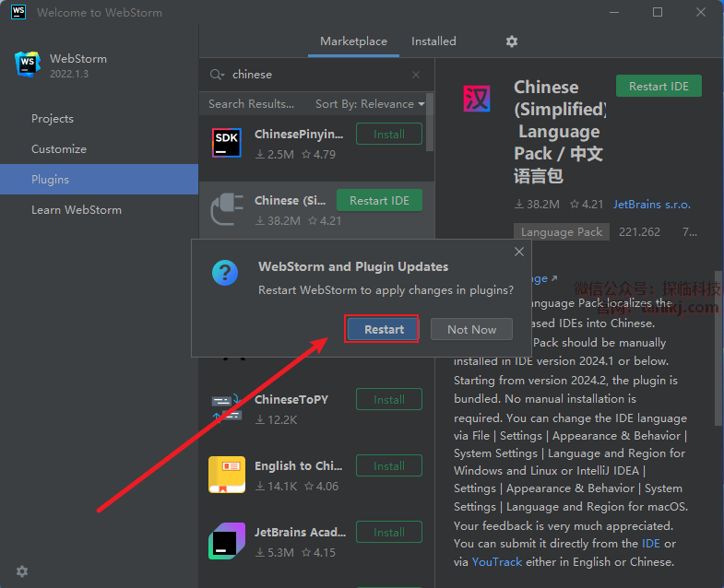Select Customize in the left sidebar
The width and height of the screenshot is (724, 588).
point(59,149)
